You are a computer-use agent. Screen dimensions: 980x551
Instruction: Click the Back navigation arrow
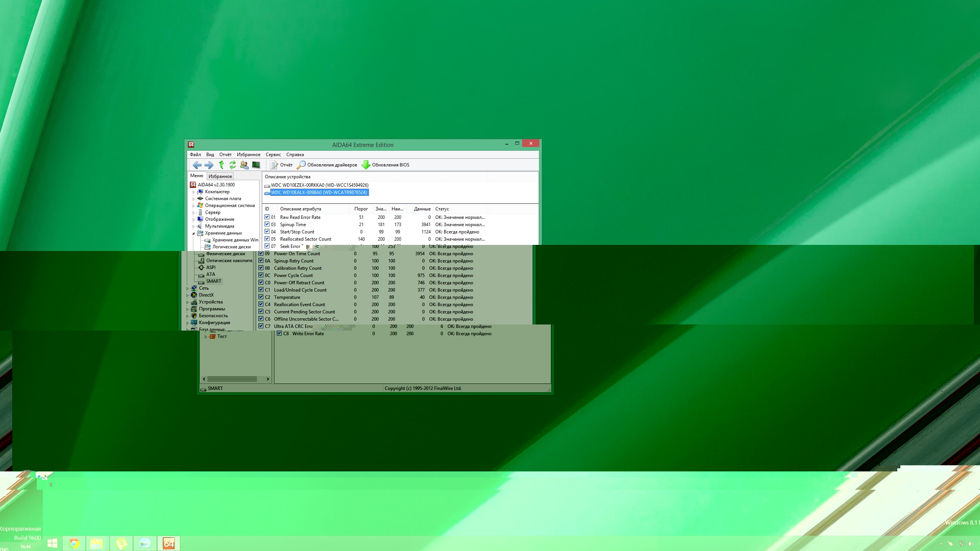(x=197, y=165)
